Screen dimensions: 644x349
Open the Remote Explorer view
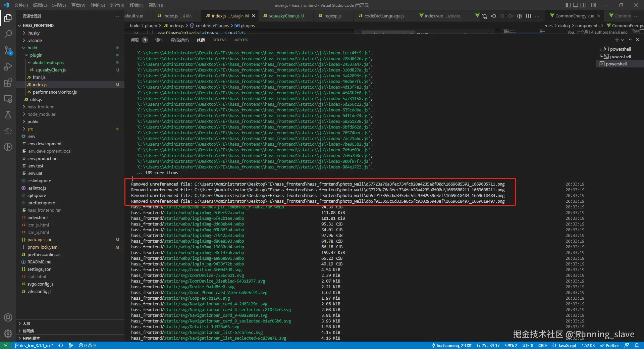(8, 99)
